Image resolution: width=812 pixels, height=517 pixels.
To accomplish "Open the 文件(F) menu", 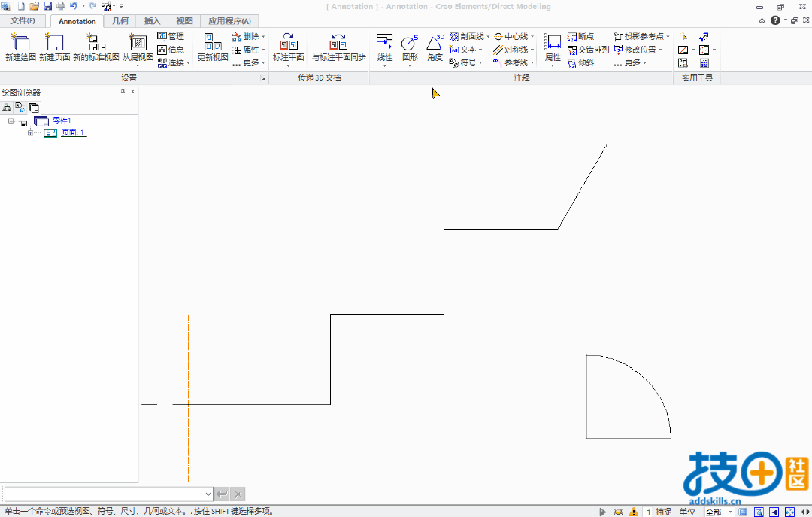I will 23,21.
